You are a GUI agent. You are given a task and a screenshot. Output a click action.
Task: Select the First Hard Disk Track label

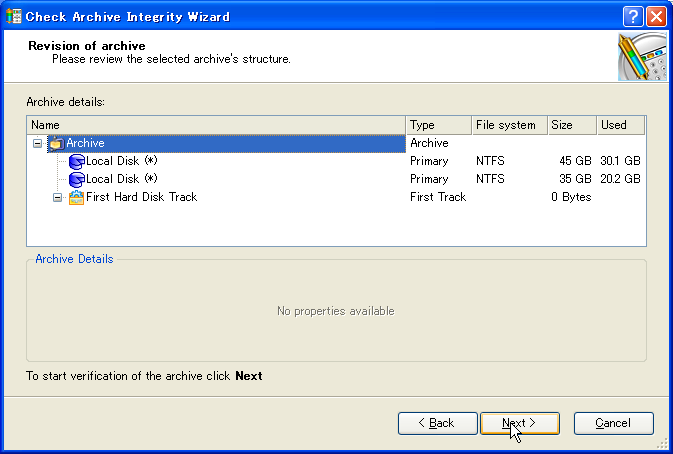point(141,197)
